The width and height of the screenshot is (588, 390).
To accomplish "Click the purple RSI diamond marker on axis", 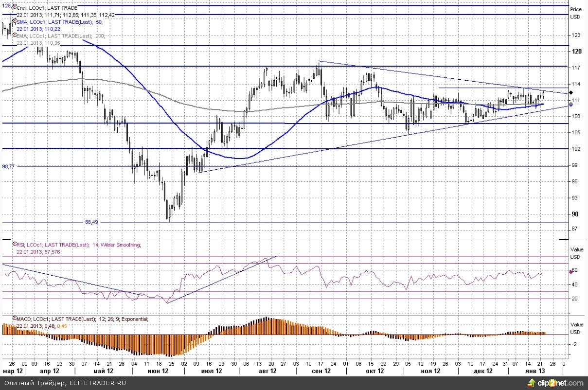I will point(571,272).
